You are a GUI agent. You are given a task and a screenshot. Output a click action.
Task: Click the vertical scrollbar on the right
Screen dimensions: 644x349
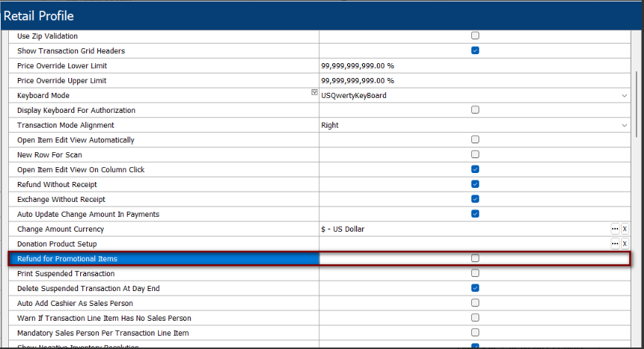[636, 104]
